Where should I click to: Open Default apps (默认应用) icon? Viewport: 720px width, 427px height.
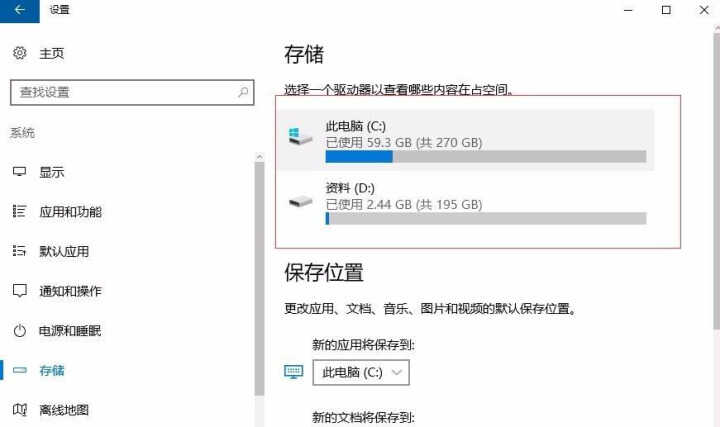tap(19, 251)
